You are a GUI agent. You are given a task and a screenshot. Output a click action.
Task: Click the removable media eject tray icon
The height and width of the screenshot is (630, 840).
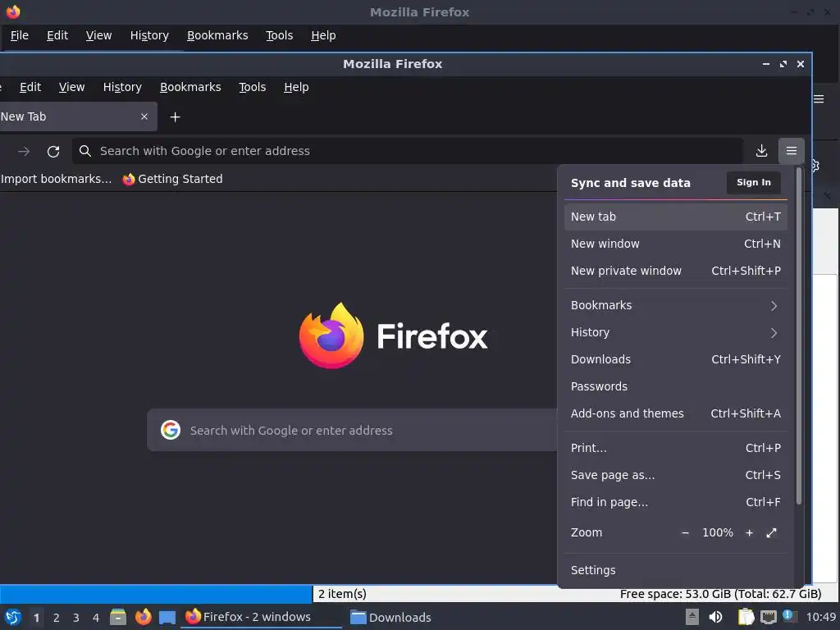point(692,617)
